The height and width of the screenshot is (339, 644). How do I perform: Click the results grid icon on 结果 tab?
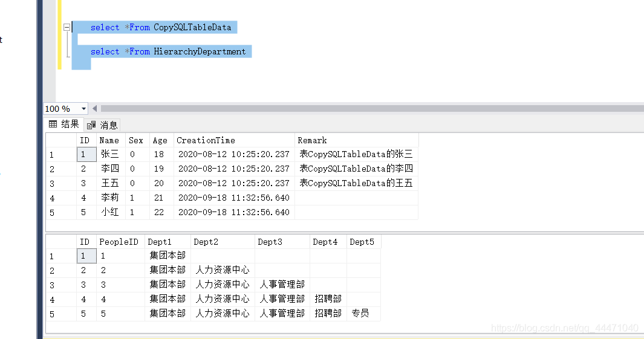[x=53, y=124]
